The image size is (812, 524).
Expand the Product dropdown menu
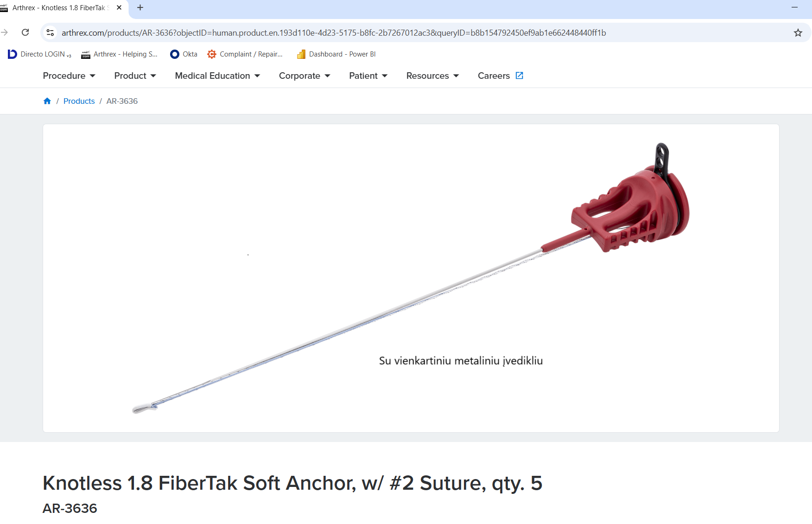135,76
